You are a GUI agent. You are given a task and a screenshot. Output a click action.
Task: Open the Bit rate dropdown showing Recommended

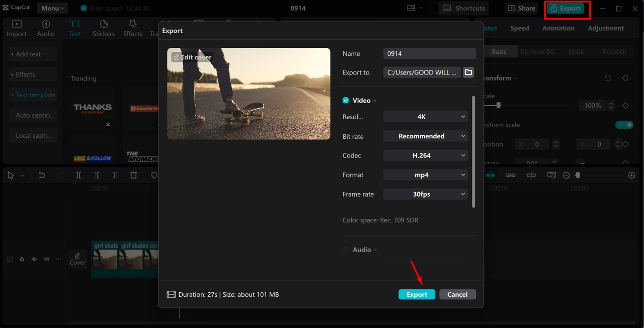point(426,136)
